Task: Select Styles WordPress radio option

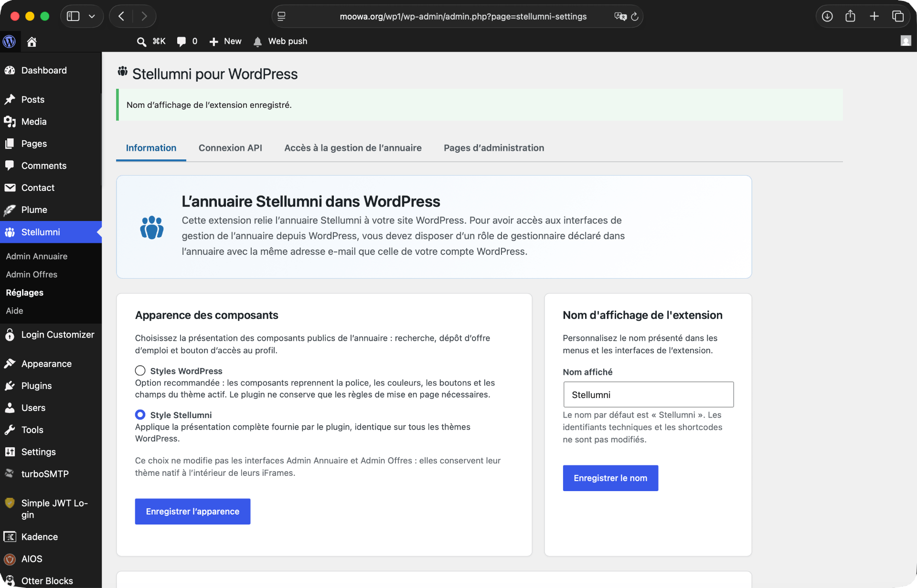Action: (140, 370)
